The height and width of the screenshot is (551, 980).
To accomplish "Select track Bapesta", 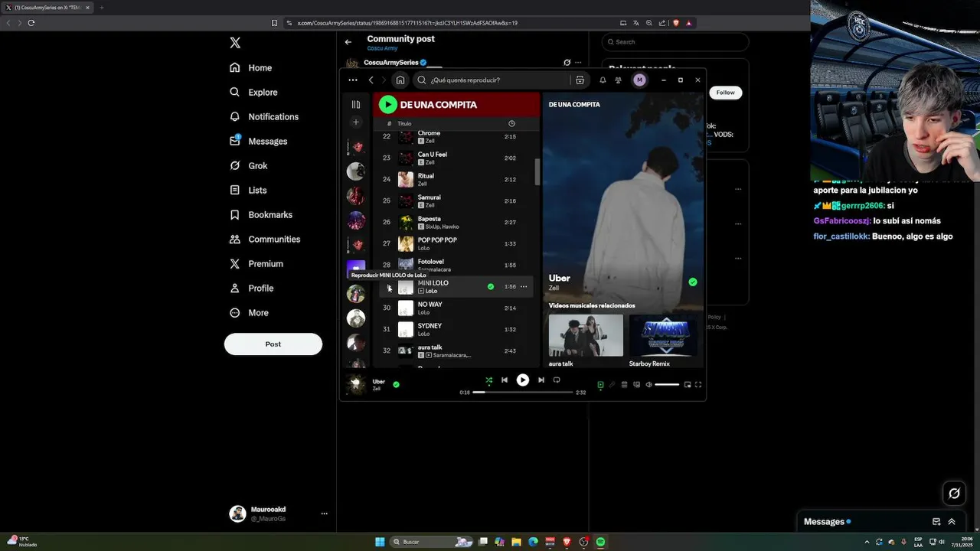I will point(458,222).
